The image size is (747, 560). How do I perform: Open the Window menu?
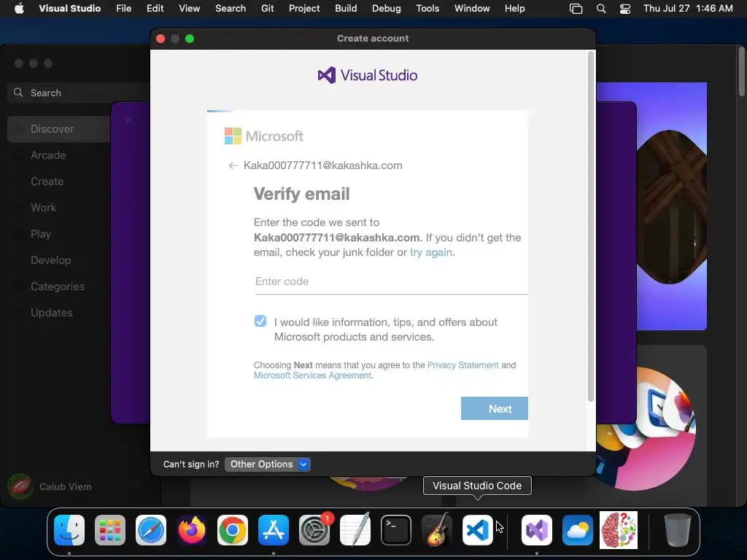point(472,9)
